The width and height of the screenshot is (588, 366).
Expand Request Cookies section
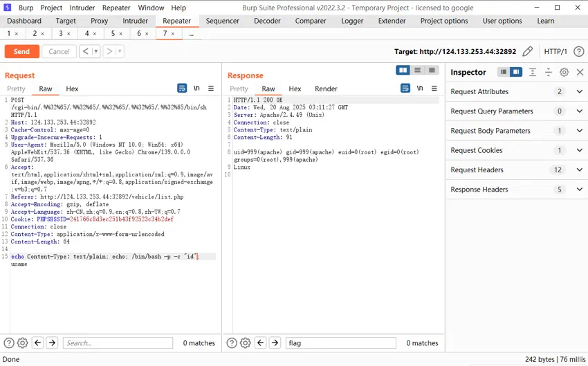(580, 150)
